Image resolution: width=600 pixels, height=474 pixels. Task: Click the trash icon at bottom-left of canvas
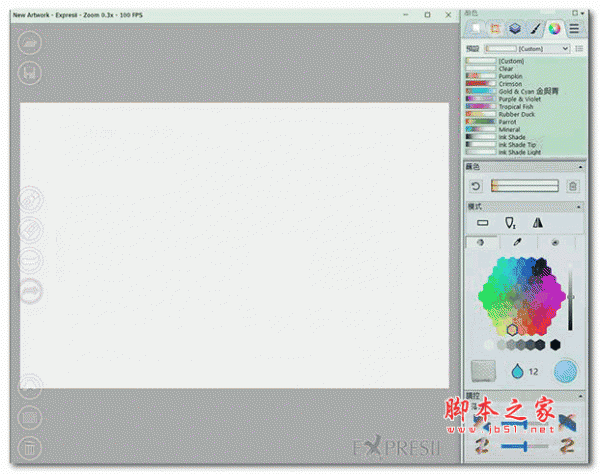[30, 446]
